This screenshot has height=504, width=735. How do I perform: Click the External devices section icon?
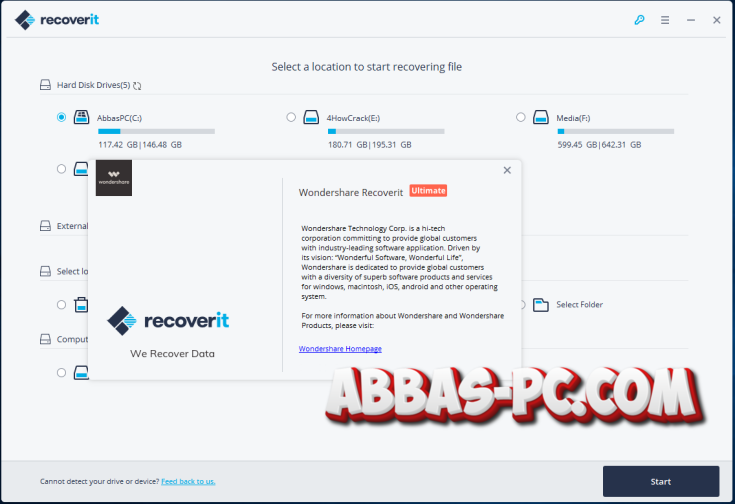pos(45,226)
